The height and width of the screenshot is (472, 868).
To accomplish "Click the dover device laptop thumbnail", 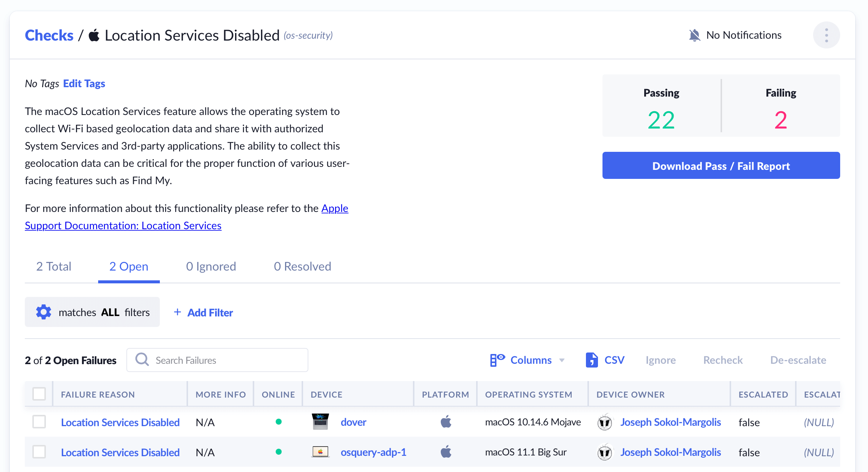I will click(x=320, y=422).
